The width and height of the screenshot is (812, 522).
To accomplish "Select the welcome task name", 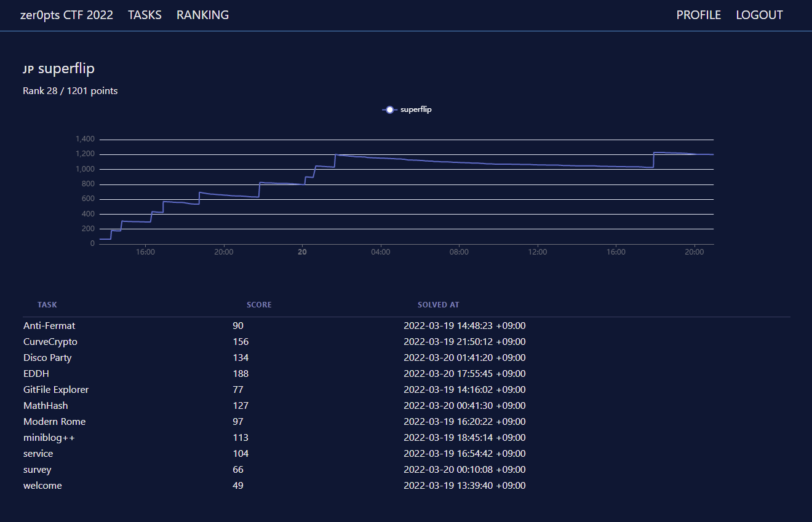I will (42, 486).
